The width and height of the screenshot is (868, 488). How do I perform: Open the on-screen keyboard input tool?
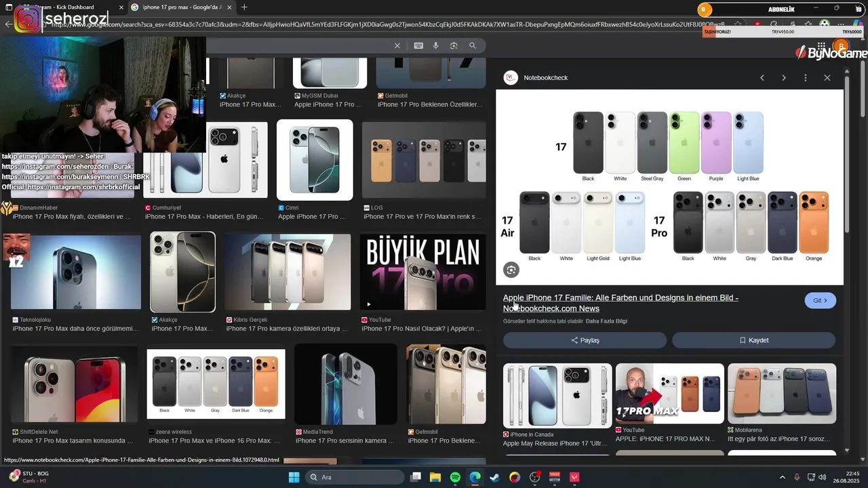click(x=418, y=45)
